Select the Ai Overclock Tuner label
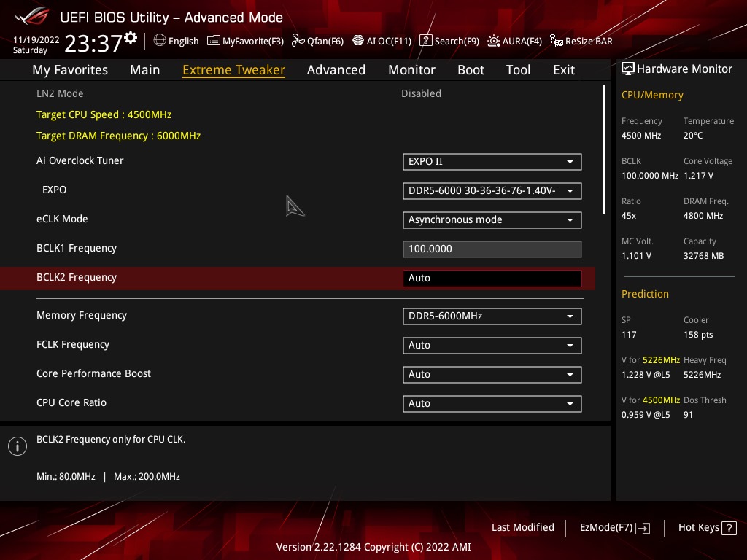The image size is (747, 560). pyautogui.click(x=80, y=160)
